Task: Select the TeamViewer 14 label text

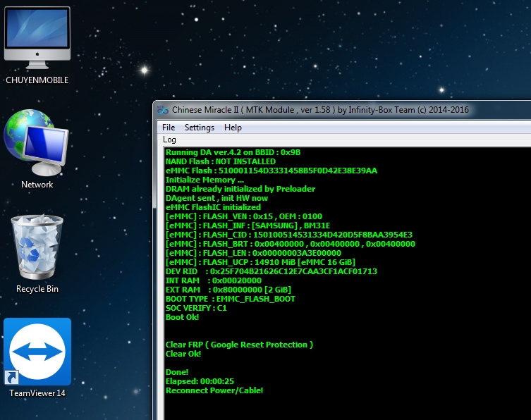Action: click(x=37, y=393)
